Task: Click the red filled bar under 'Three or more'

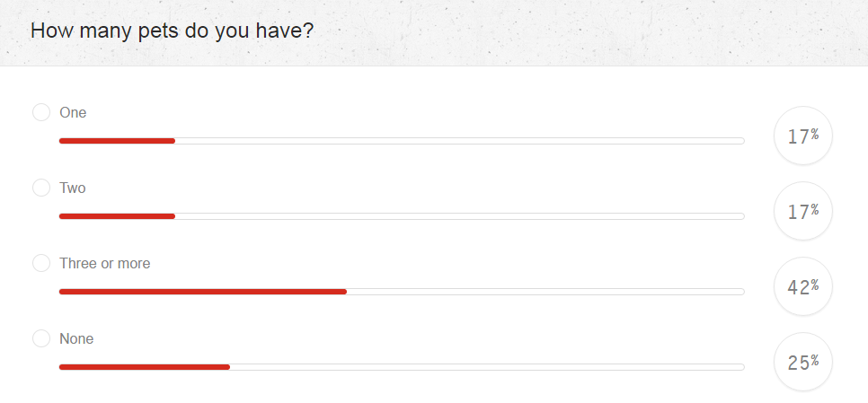Action: (202, 292)
